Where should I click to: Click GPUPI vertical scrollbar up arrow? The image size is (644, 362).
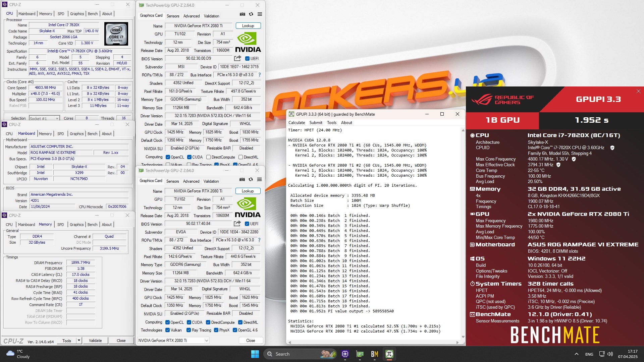[x=463, y=130]
